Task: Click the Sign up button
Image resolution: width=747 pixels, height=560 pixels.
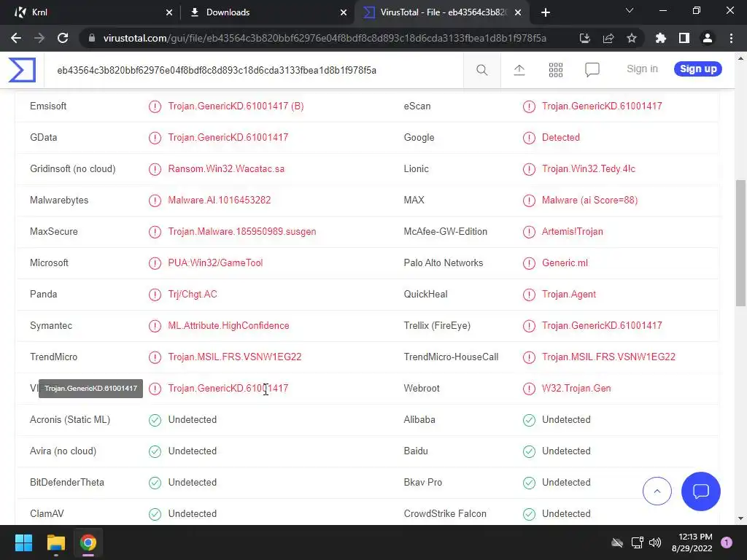Action: (697, 69)
